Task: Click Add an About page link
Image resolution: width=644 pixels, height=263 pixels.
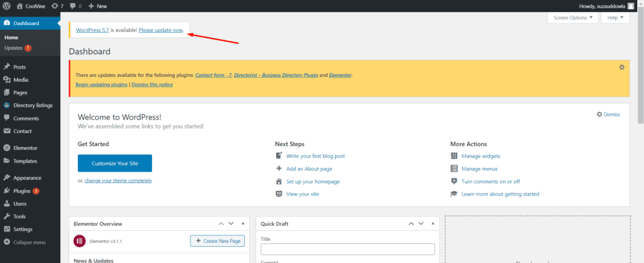Action: 309,169
